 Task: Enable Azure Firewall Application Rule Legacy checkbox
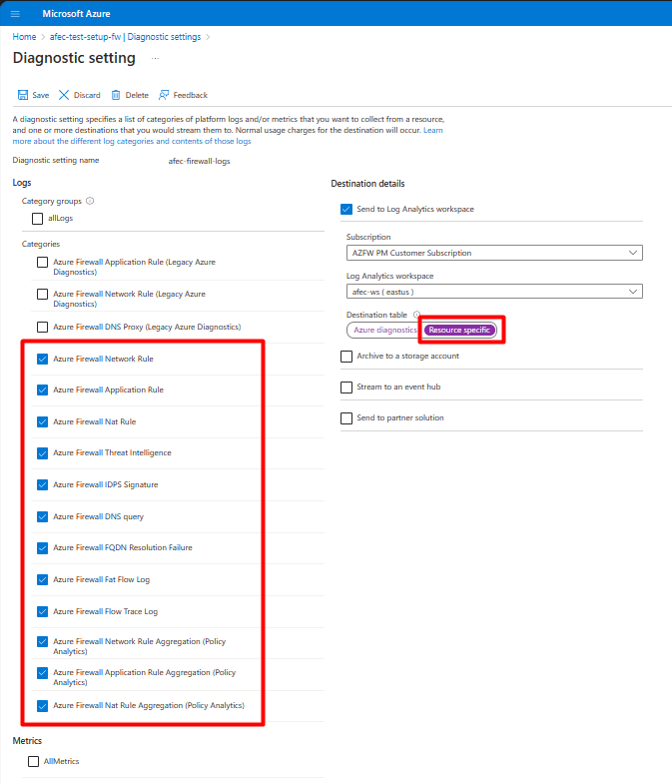point(43,262)
